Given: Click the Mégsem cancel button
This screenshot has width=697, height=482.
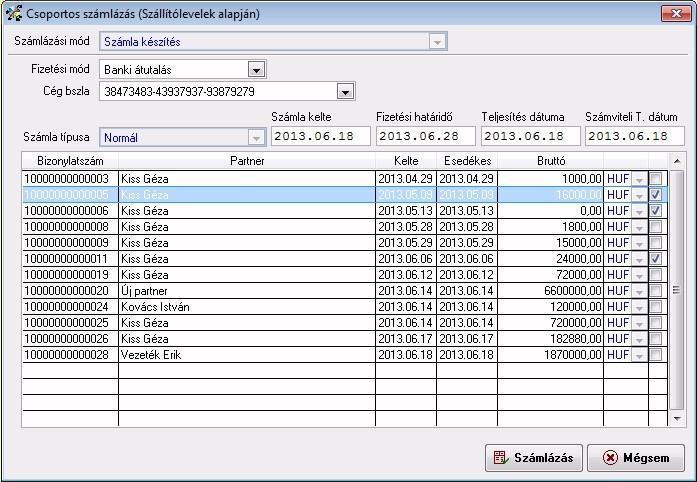Looking at the screenshot, I should tap(636, 458).
